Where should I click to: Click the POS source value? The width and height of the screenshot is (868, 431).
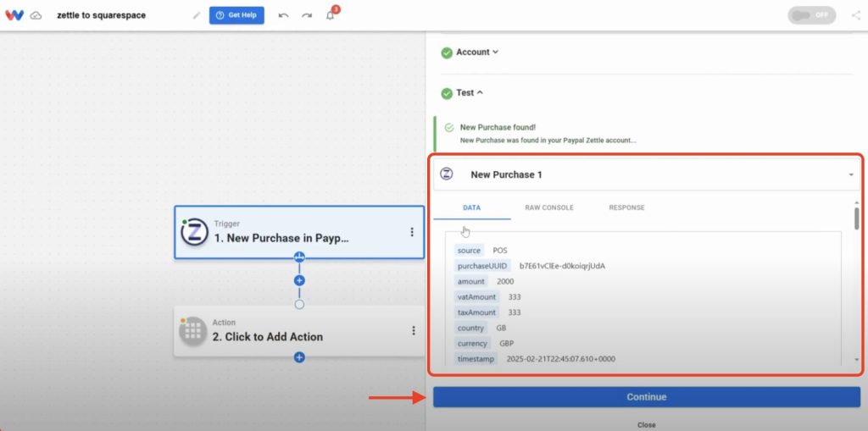(x=500, y=251)
